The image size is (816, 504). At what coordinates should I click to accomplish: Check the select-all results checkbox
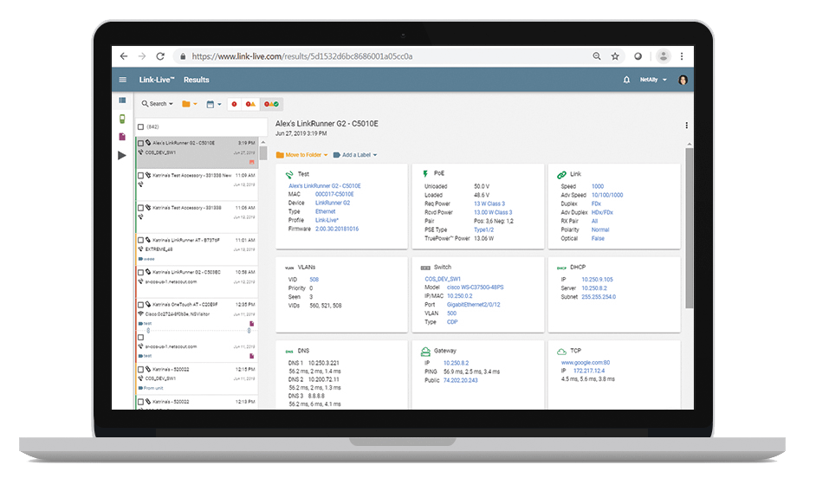click(x=140, y=126)
